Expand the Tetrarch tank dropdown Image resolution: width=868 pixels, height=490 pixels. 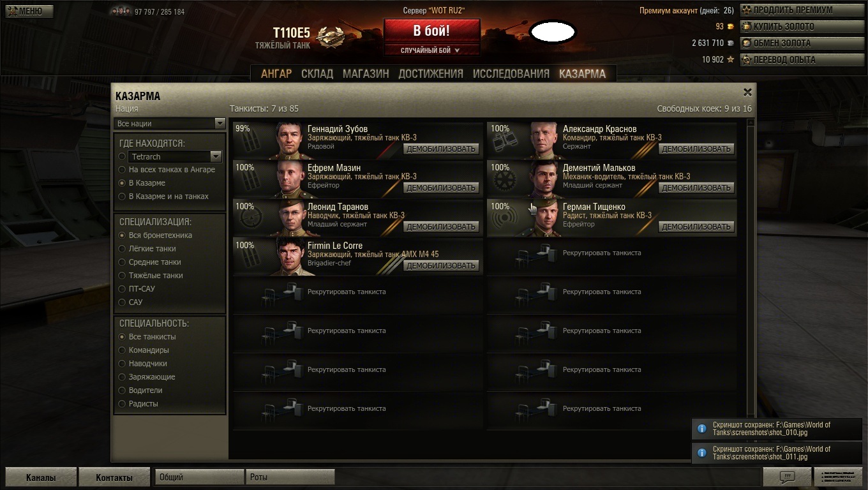tap(215, 156)
